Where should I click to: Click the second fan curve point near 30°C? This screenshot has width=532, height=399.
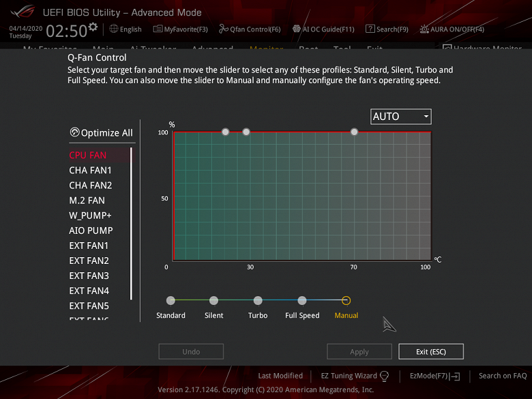pyautogui.click(x=246, y=132)
